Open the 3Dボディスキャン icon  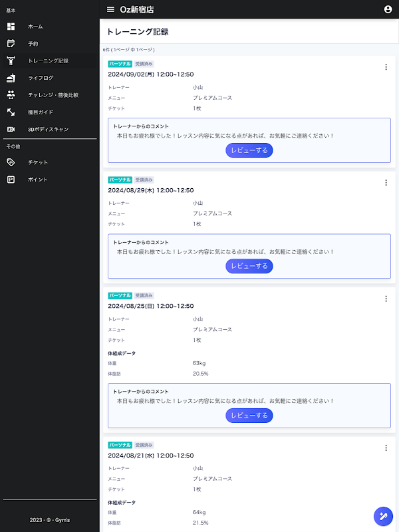[x=11, y=129]
